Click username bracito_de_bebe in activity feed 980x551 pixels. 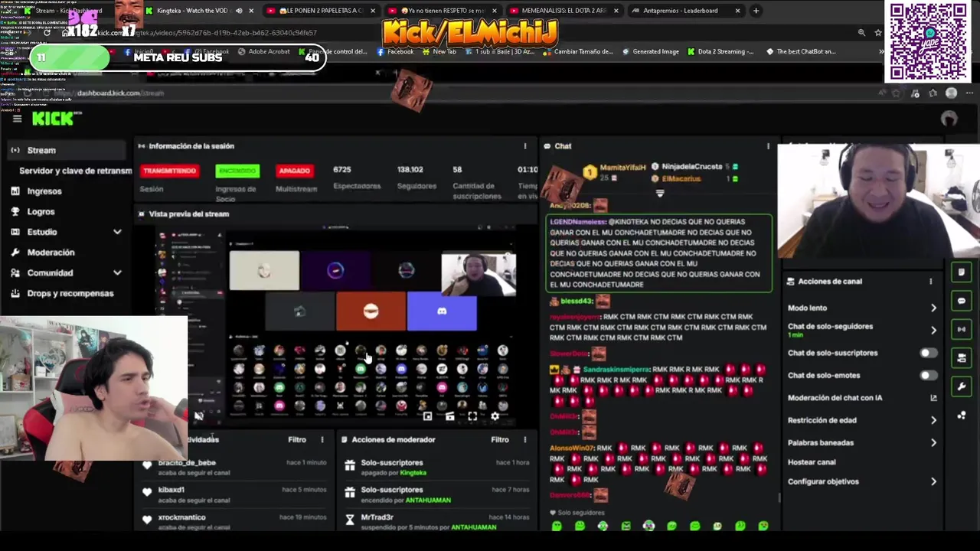point(187,463)
